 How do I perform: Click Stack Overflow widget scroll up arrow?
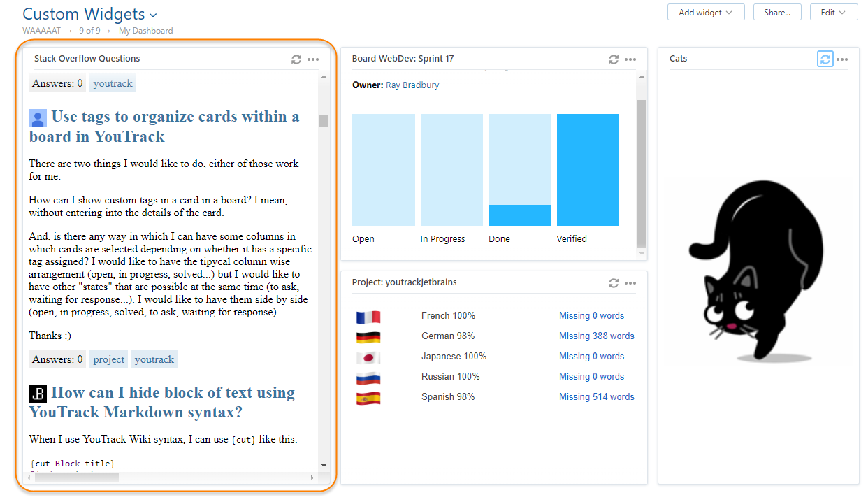pos(324,76)
